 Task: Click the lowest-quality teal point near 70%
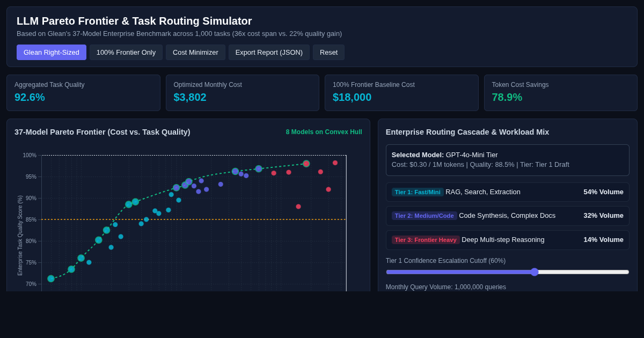pos(51,278)
